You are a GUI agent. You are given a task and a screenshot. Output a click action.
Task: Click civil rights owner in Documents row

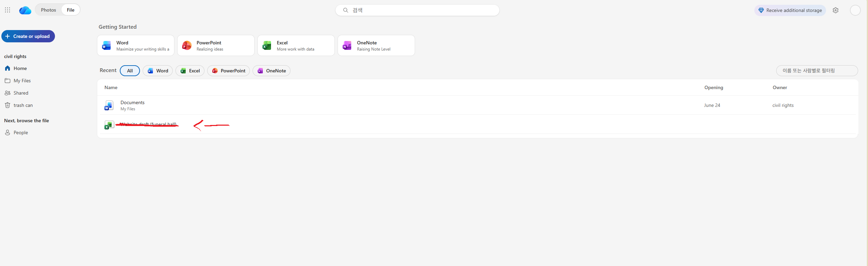coord(783,105)
